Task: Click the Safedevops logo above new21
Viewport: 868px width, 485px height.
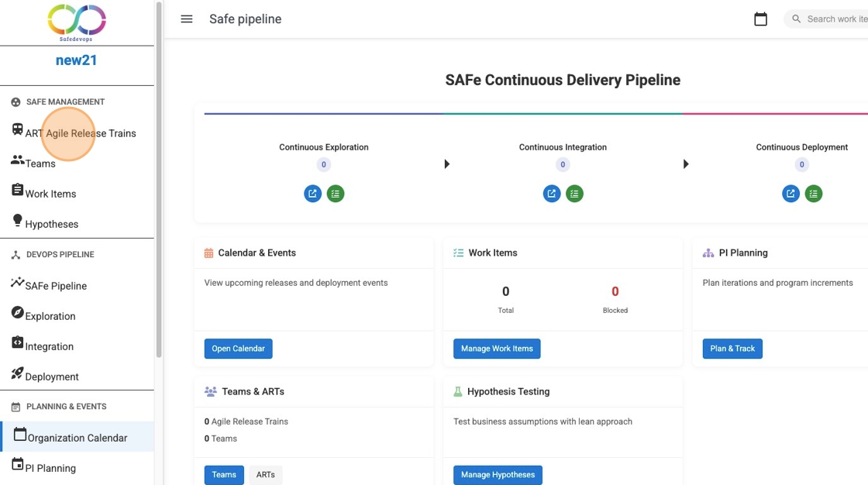Action: [75, 21]
